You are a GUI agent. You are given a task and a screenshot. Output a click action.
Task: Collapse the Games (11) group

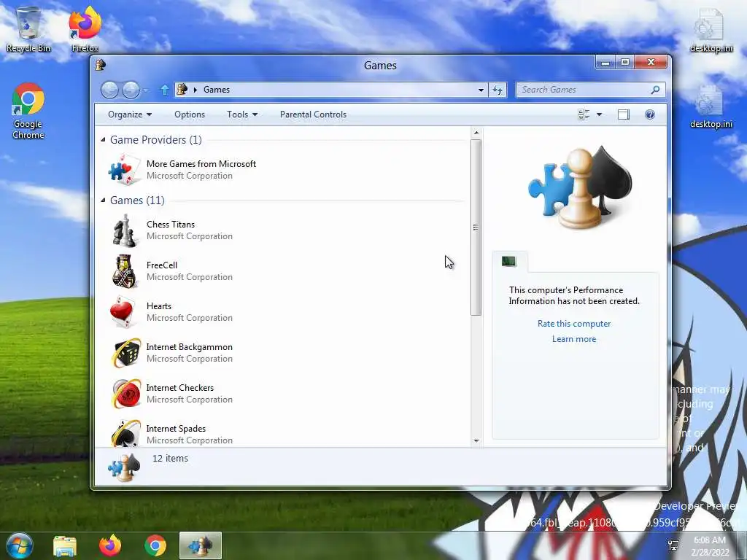coord(103,200)
